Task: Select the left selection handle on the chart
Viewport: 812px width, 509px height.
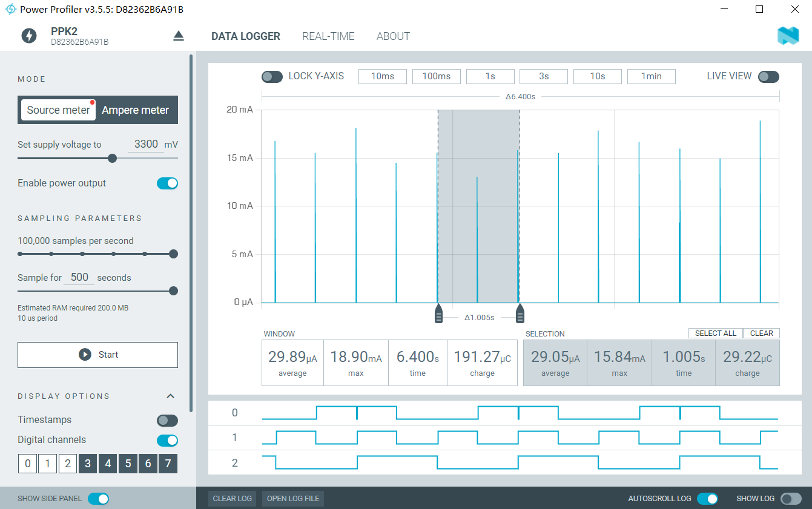Action: (x=438, y=314)
